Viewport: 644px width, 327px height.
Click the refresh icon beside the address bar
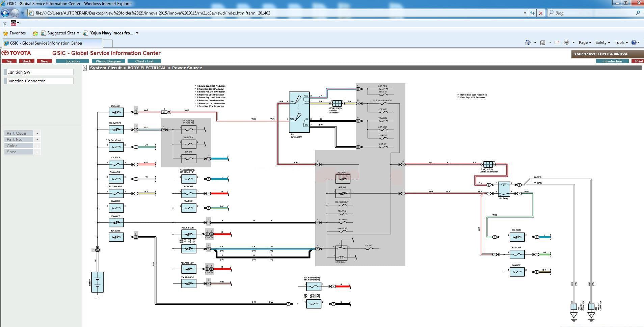[532, 13]
